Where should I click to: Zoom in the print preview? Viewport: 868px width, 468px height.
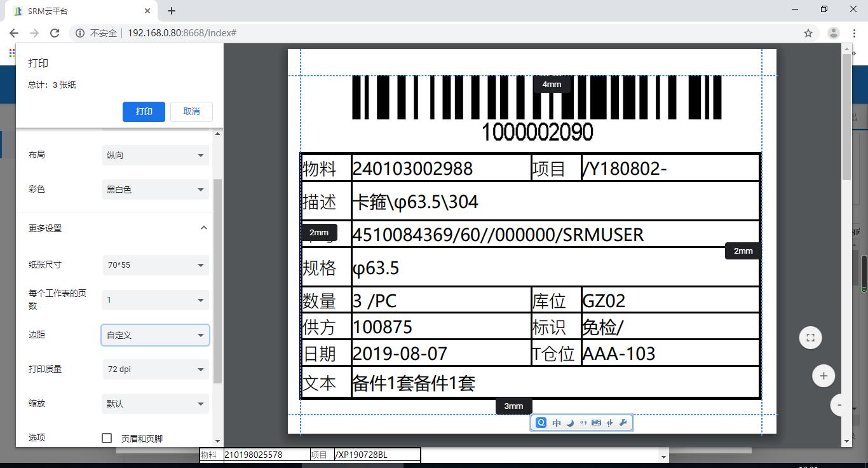[x=823, y=376]
